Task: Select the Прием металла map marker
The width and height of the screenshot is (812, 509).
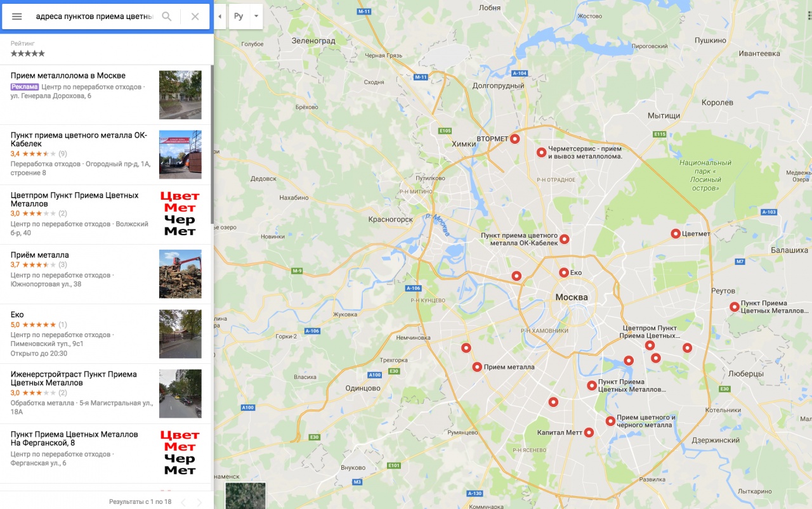Action: (x=477, y=367)
